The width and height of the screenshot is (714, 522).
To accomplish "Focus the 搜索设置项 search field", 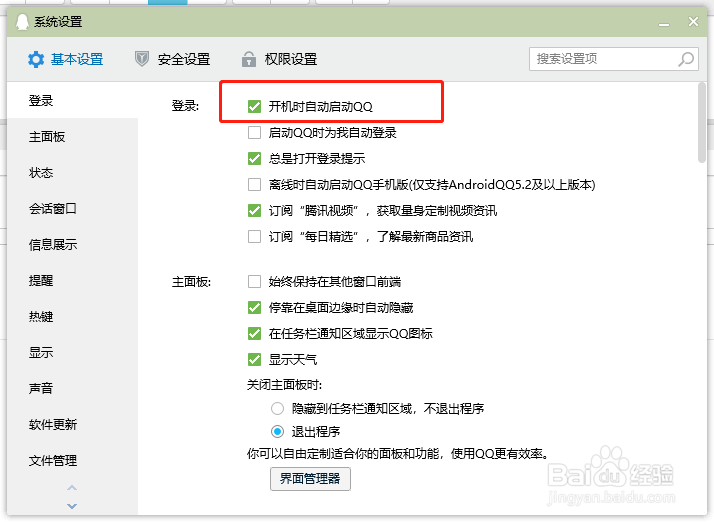I will [614, 59].
